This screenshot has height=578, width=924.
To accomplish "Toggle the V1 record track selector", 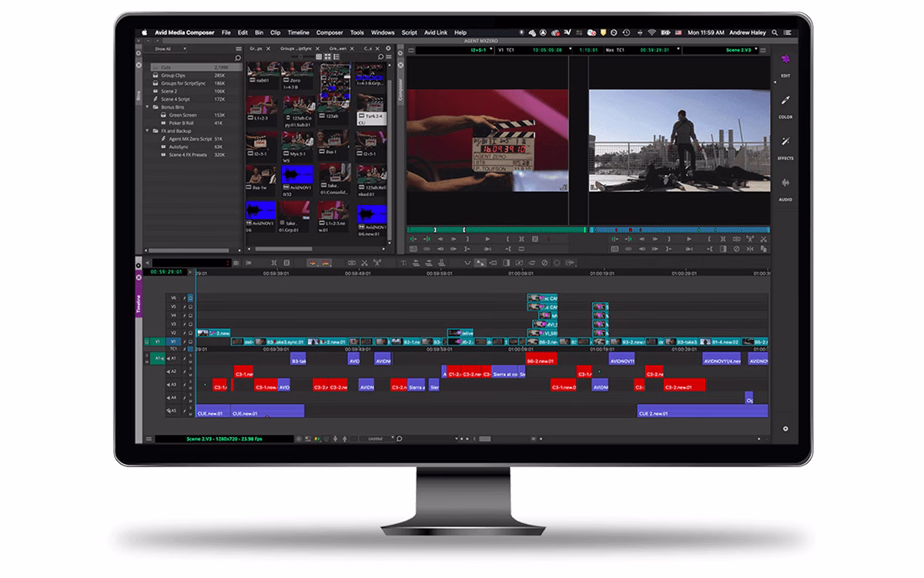I will (173, 341).
